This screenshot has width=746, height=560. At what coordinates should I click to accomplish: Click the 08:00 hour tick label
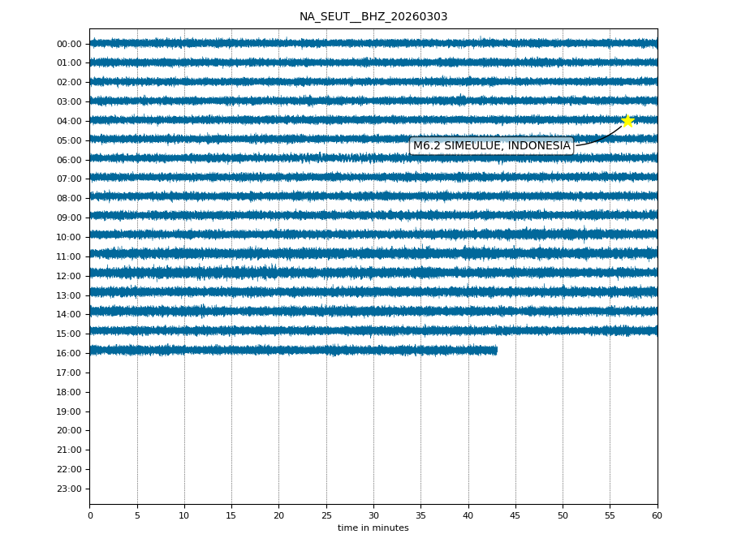(x=69, y=198)
